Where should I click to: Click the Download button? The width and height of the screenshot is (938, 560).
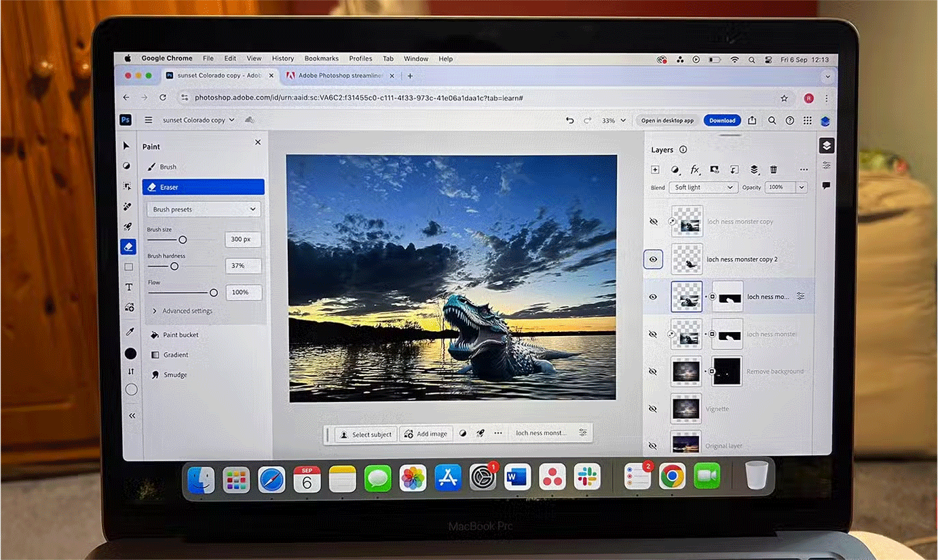[721, 120]
